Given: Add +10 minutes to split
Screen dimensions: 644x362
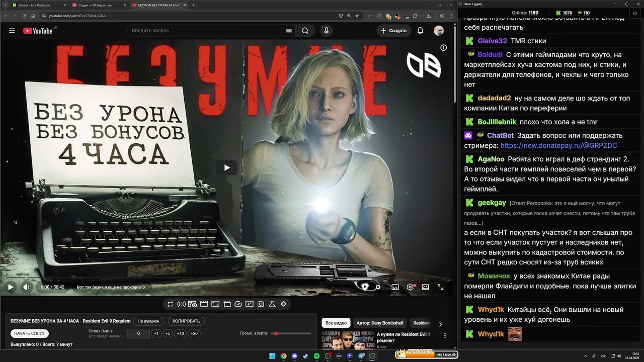Looking at the screenshot, I should [x=181, y=333].
